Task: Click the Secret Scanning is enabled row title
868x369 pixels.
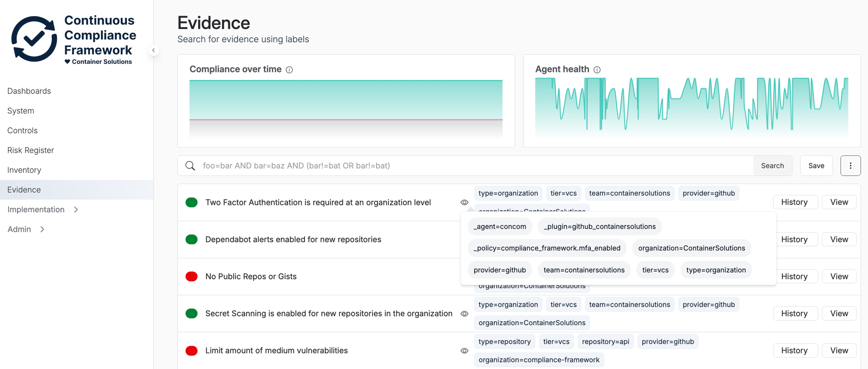Action: point(329,313)
